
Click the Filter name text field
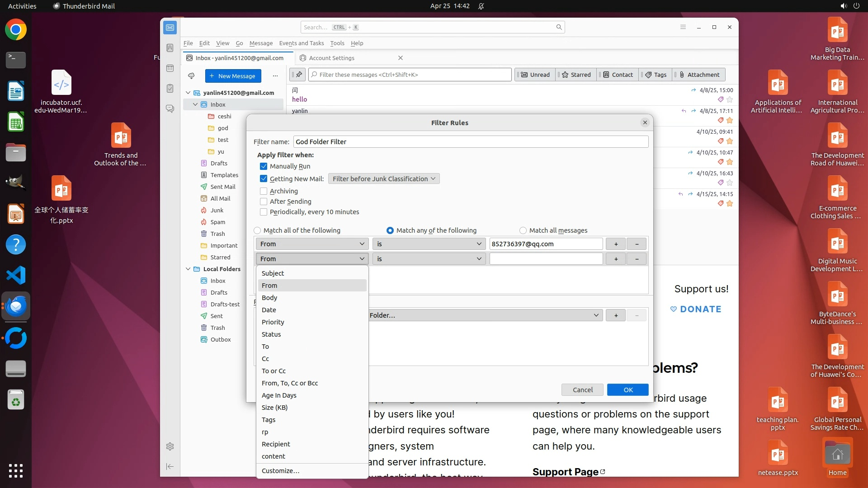(470, 142)
